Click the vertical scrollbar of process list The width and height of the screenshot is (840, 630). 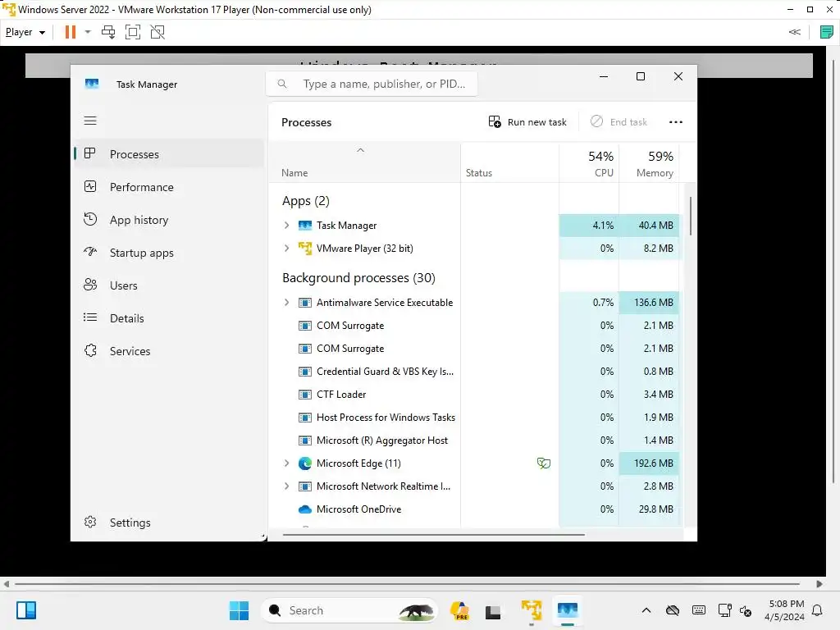point(690,216)
